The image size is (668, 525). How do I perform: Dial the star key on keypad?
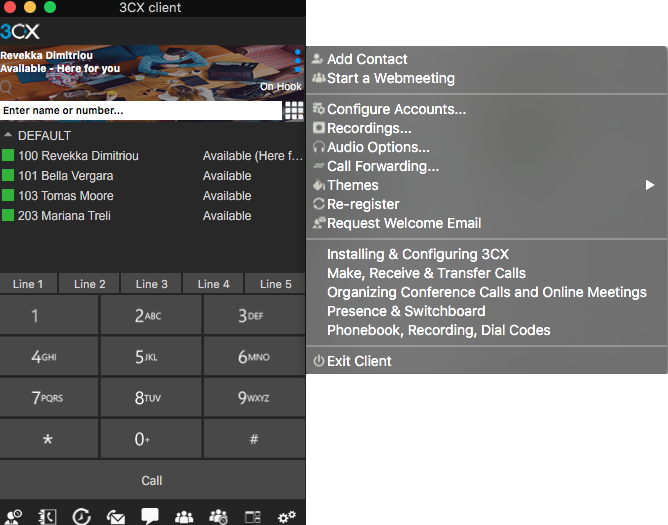pyautogui.click(x=49, y=438)
